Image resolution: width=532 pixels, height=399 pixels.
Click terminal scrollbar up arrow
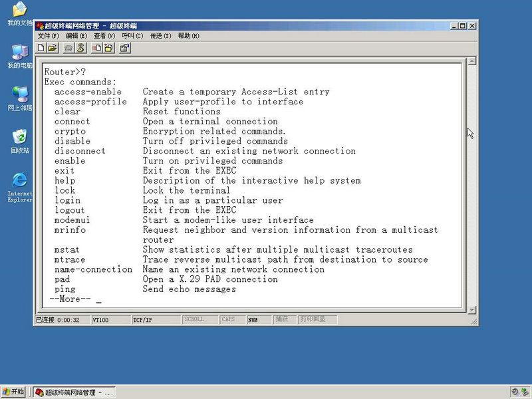click(x=472, y=61)
